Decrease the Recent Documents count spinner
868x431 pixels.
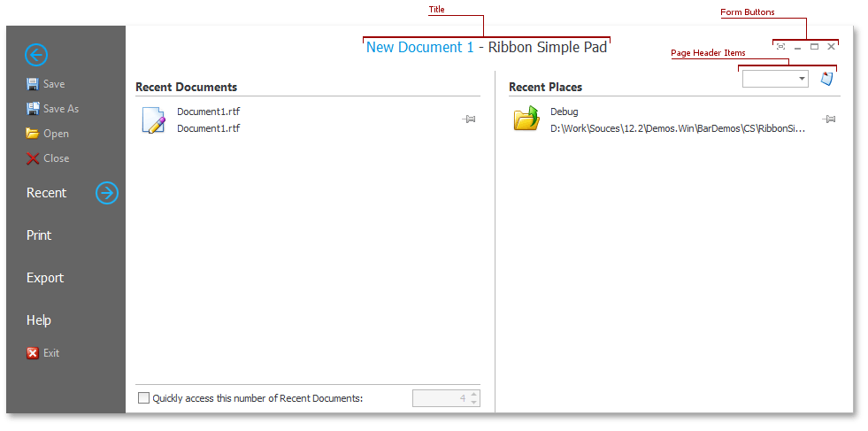(473, 402)
